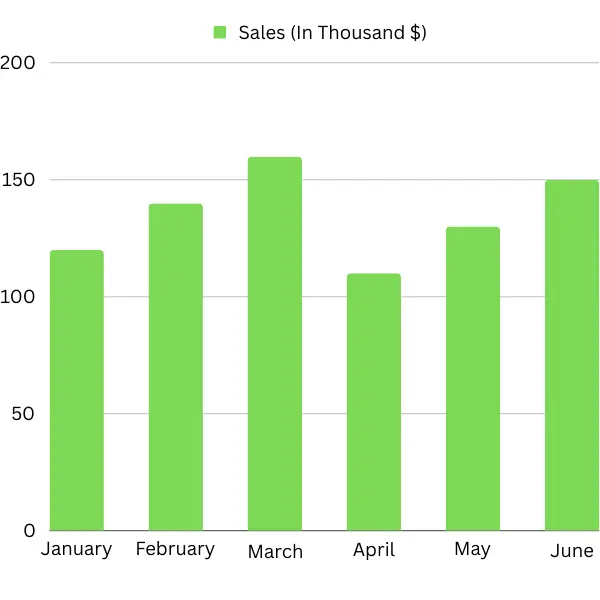Select the January sales bar
The width and height of the screenshot is (600, 600).
[x=77, y=390]
